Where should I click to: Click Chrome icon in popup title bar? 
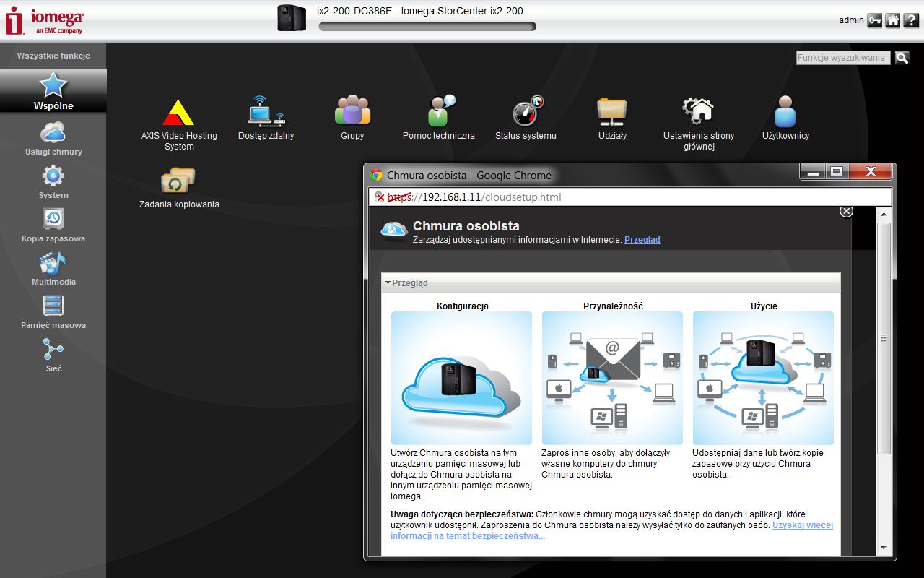[x=376, y=175]
